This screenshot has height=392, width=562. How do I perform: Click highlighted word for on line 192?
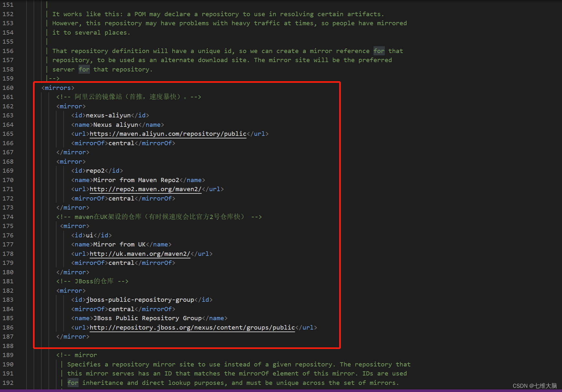pyautogui.click(x=73, y=383)
